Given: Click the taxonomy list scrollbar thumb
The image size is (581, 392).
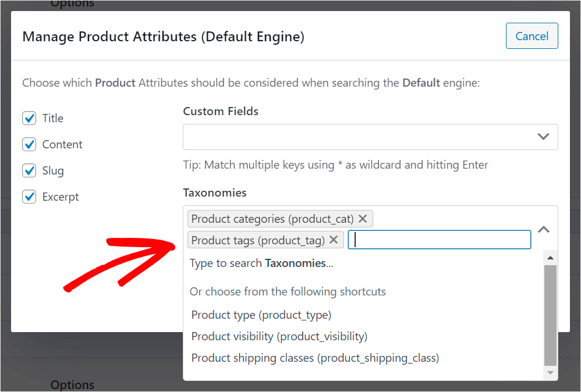Looking at the screenshot, I should [x=550, y=315].
